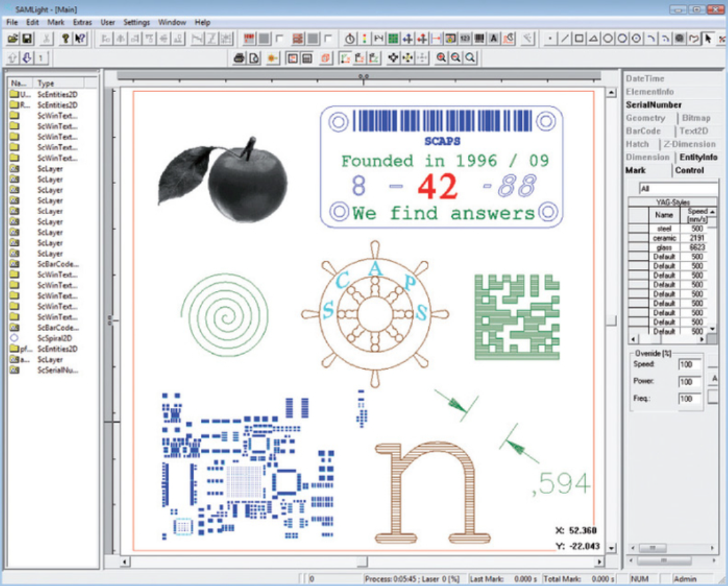Screen dimensions: 728x586
Task: Open the yellow question mark Help icon
Action: point(65,39)
